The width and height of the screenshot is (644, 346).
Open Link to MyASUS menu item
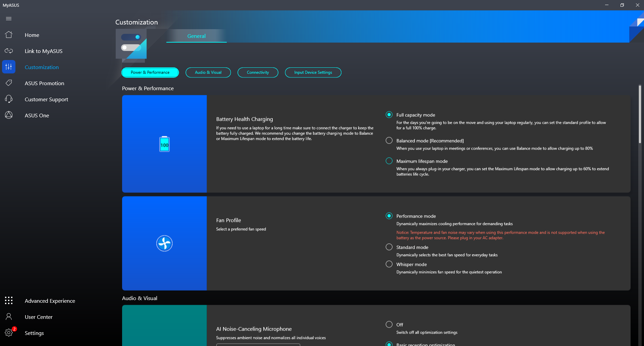click(x=44, y=51)
